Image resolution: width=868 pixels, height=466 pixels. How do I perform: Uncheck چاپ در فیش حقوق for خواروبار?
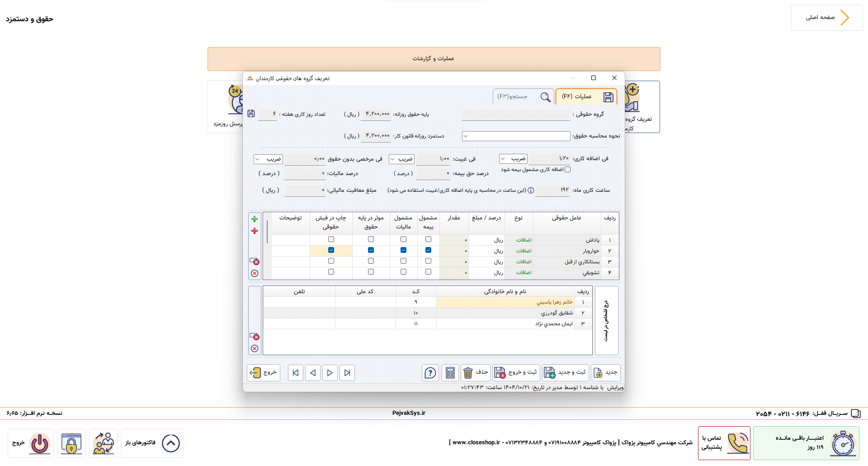pos(331,250)
